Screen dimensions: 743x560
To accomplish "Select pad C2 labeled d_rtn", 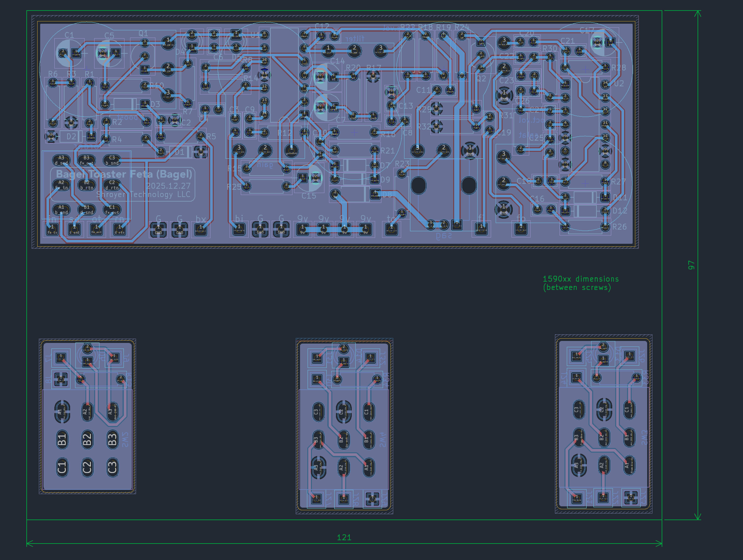I will [x=112, y=185].
